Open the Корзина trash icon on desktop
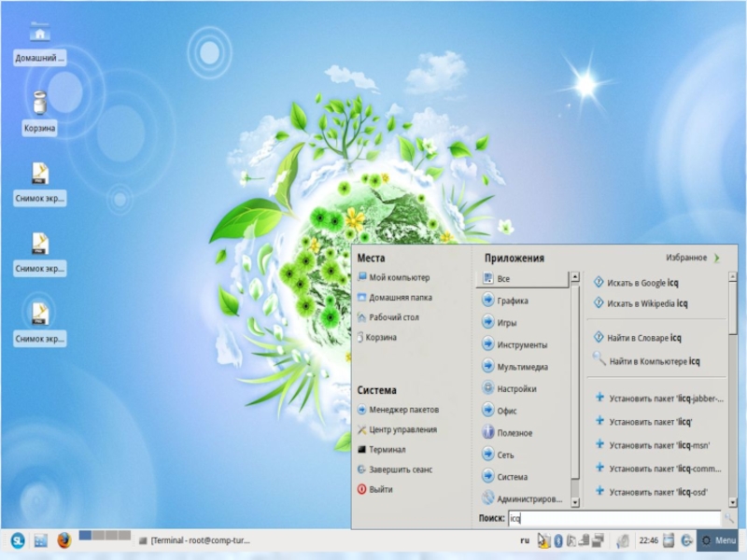 40,113
